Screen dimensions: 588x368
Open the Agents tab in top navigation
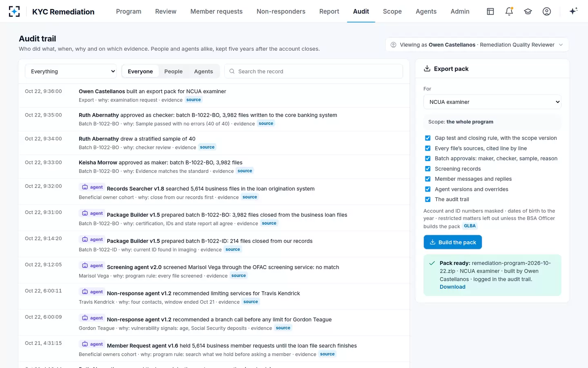(426, 11)
